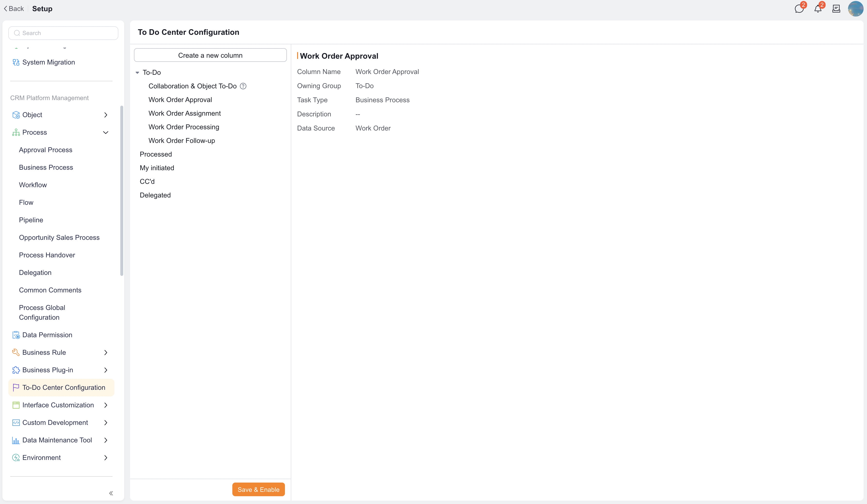Click the inbox tray icon in header
The width and height of the screenshot is (867, 504).
tap(836, 9)
